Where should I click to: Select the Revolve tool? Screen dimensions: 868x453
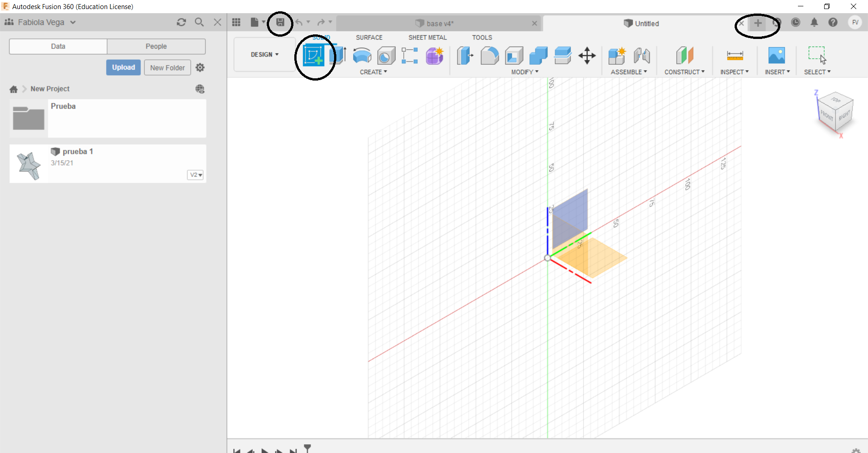362,56
